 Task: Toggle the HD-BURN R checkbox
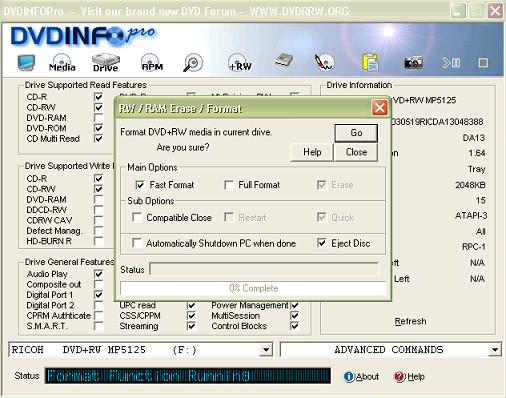(x=98, y=241)
